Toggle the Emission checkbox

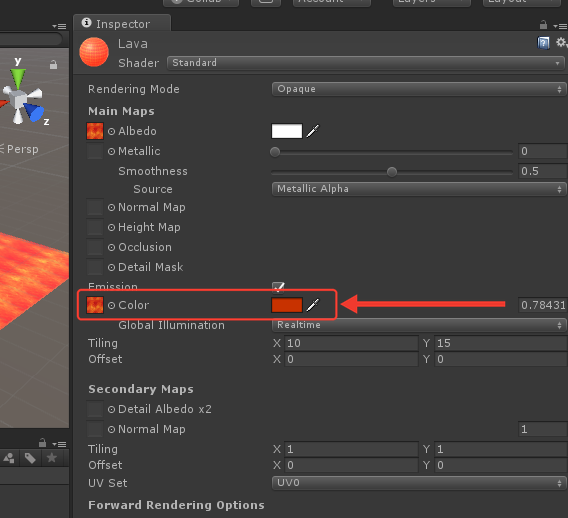click(278, 287)
